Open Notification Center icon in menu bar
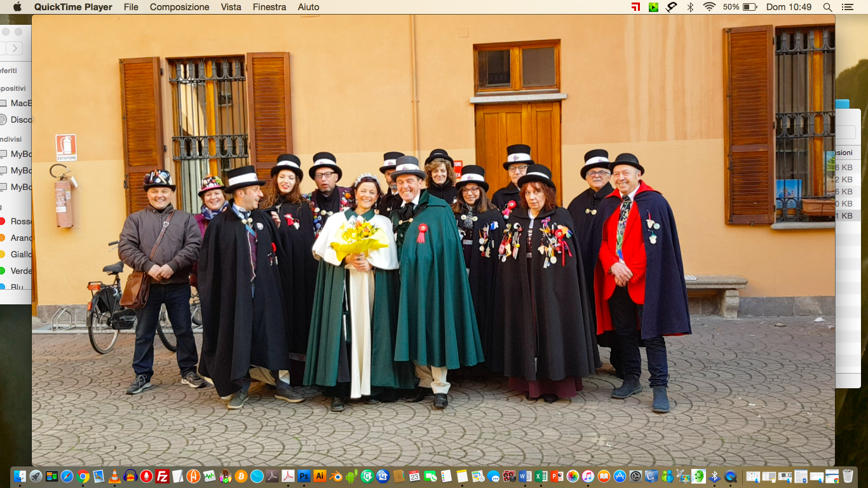 point(847,7)
